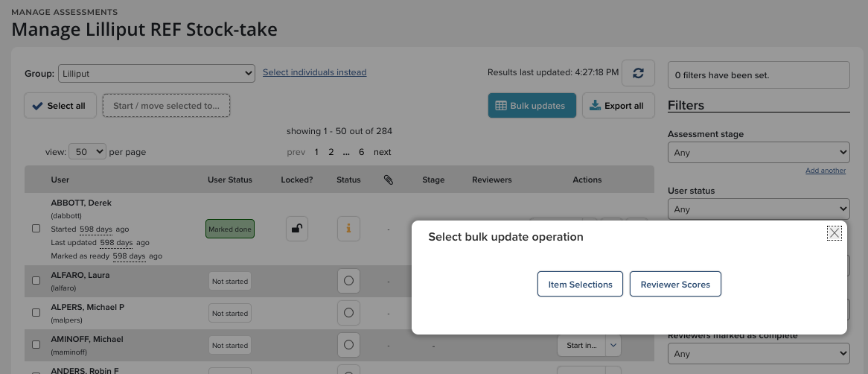Tick the checkbox for ALFARO, Laura
The width and height of the screenshot is (868, 374).
point(36,281)
